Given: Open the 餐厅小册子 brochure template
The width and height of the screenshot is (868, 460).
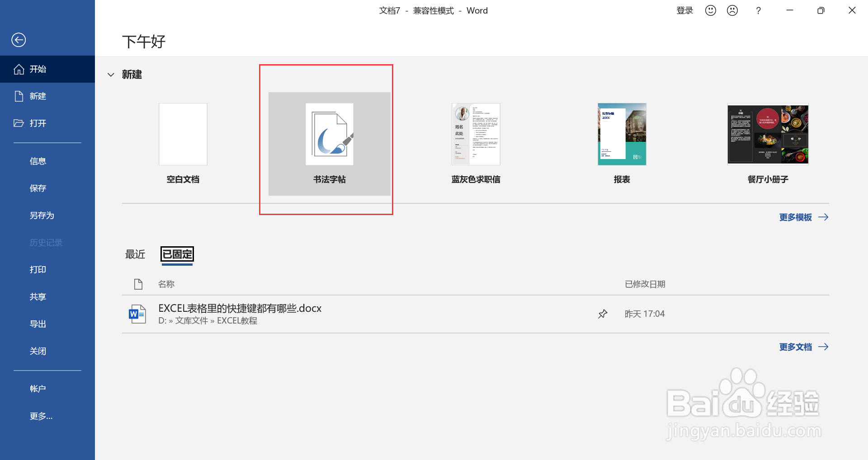Looking at the screenshot, I should tap(768, 144).
